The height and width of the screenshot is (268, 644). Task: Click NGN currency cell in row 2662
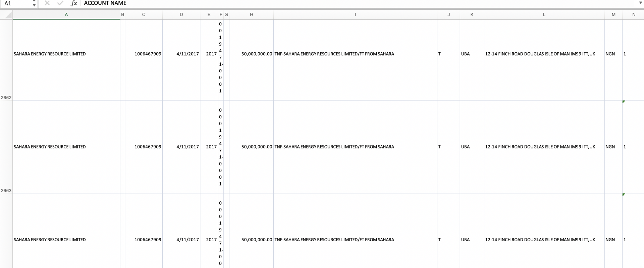[610, 54]
